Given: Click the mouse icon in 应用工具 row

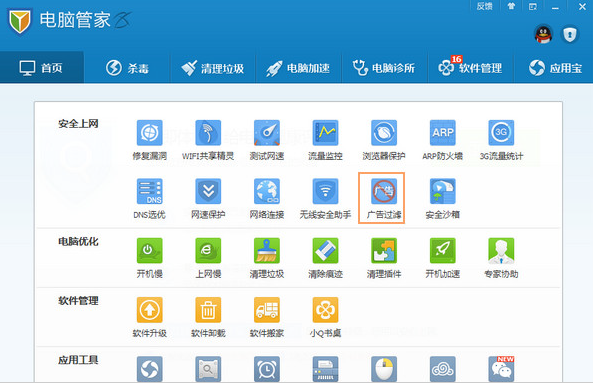Looking at the screenshot, I should 384,369.
